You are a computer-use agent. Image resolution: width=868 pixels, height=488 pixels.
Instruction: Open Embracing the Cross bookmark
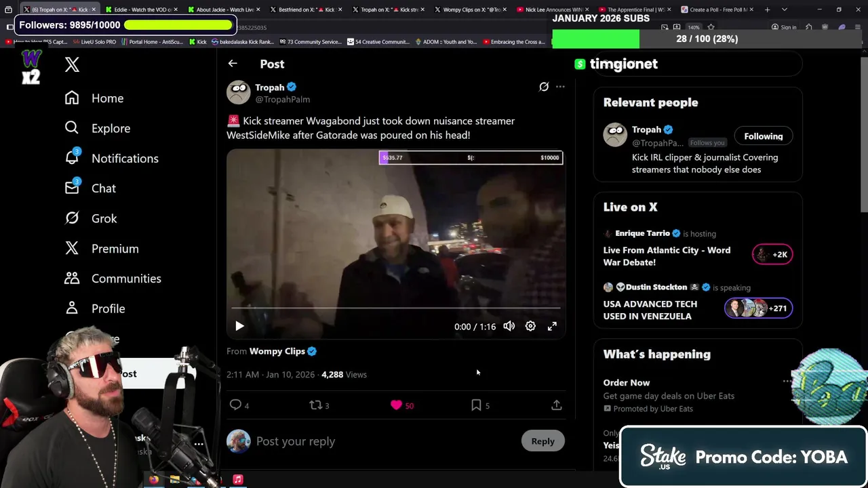tap(513, 42)
